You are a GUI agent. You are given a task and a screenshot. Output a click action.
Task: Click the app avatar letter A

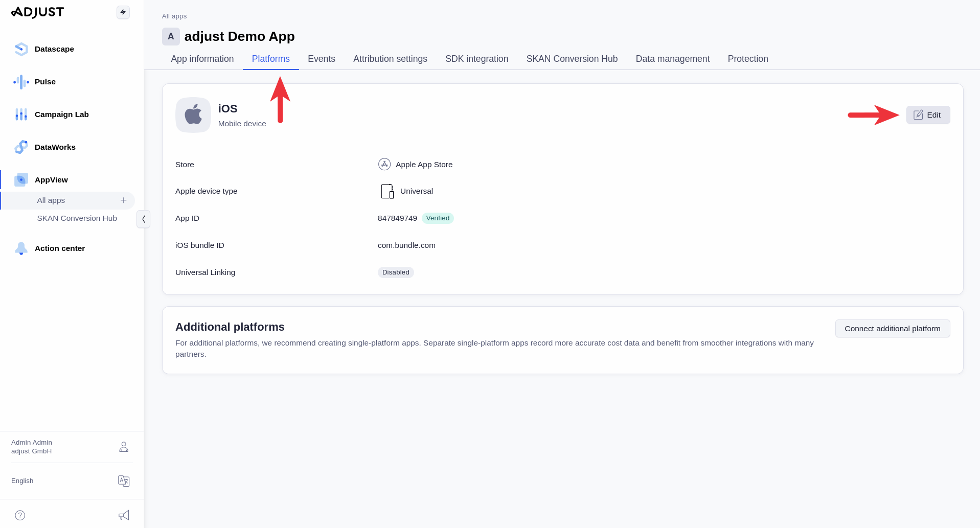tap(171, 36)
